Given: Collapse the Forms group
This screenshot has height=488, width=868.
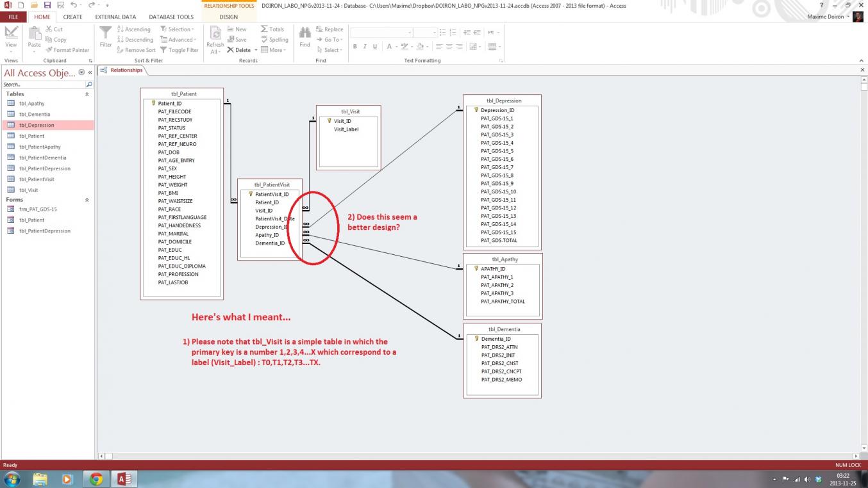Looking at the screenshot, I should pyautogui.click(x=87, y=200).
